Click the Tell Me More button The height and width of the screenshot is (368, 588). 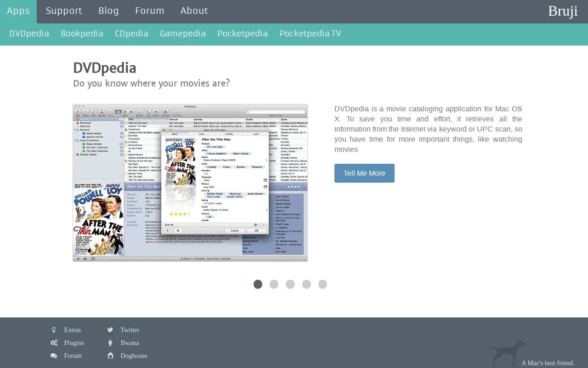364,173
